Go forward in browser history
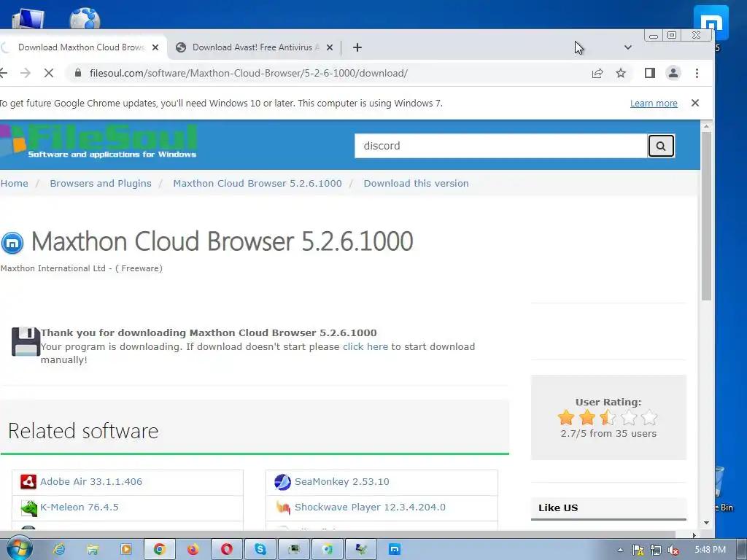Image resolution: width=747 pixels, height=560 pixels. point(26,73)
